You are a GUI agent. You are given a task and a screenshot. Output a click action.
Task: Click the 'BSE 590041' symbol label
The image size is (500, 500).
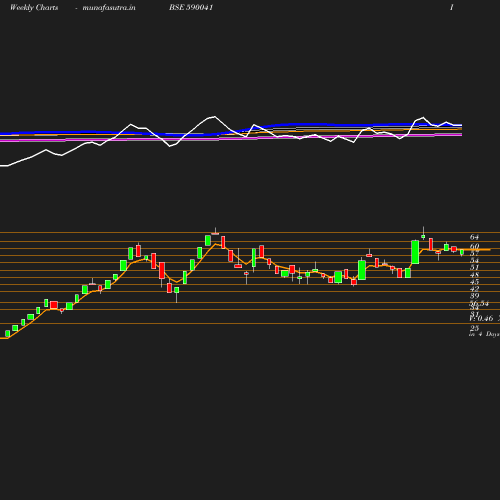point(191,8)
